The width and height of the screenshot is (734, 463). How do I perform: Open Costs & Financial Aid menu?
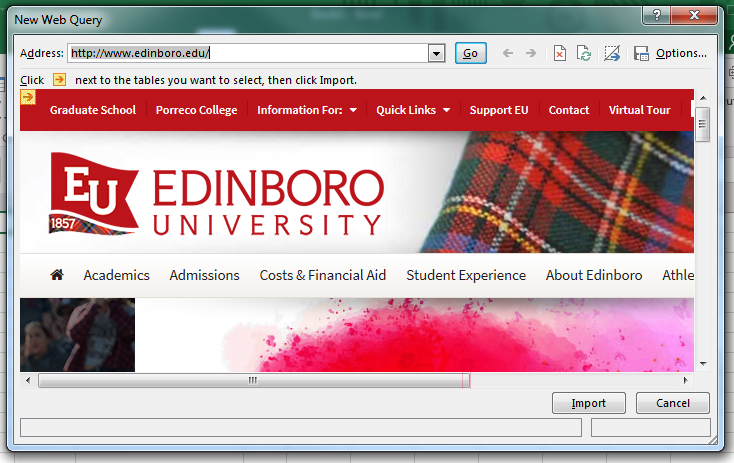[x=322, y=275]
